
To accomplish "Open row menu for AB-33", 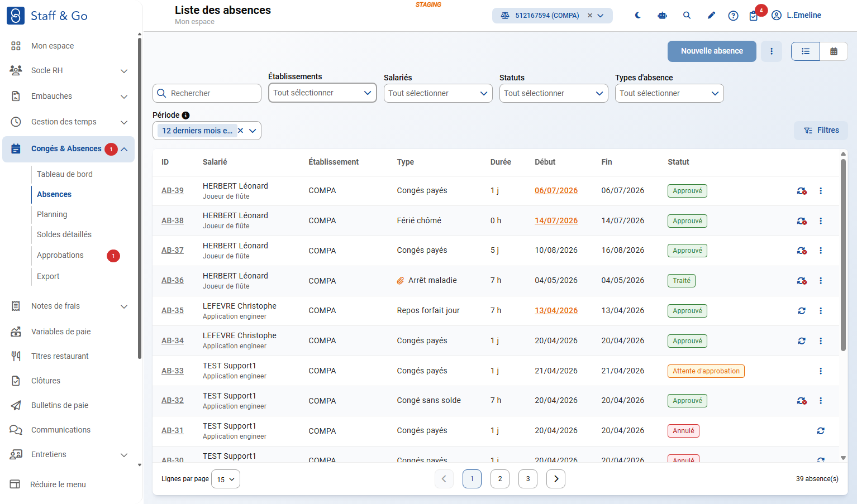I will [x=821, y=371].
